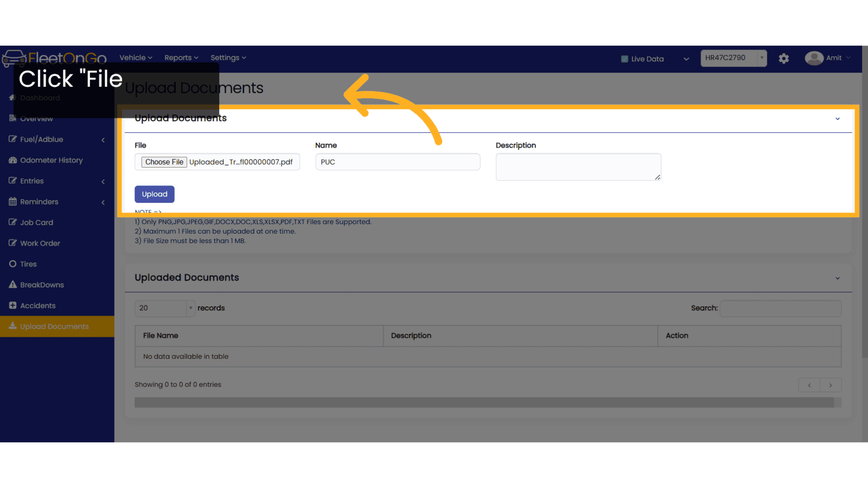
Task: Open Job Card page
Action: tap(36, 222)
